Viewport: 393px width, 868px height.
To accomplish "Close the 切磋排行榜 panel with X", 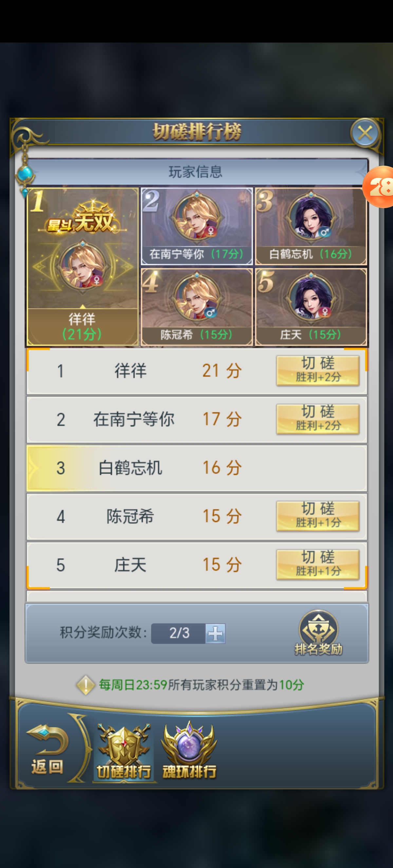I will click(x=365, y=133).
